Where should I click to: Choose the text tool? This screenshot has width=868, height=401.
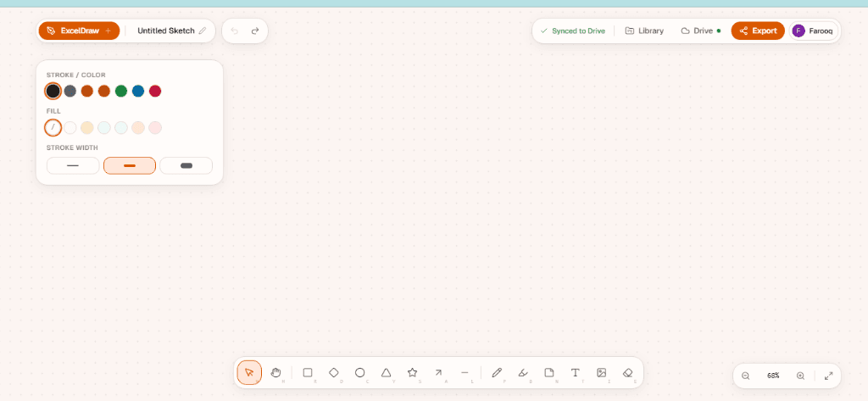[576, 373]
